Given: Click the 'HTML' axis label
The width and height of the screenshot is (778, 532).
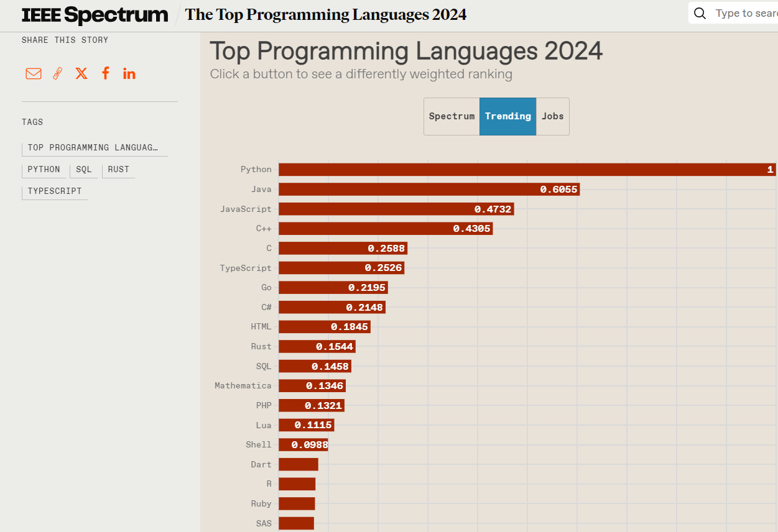Looking at the screenshot, I should tap(262, 327).
